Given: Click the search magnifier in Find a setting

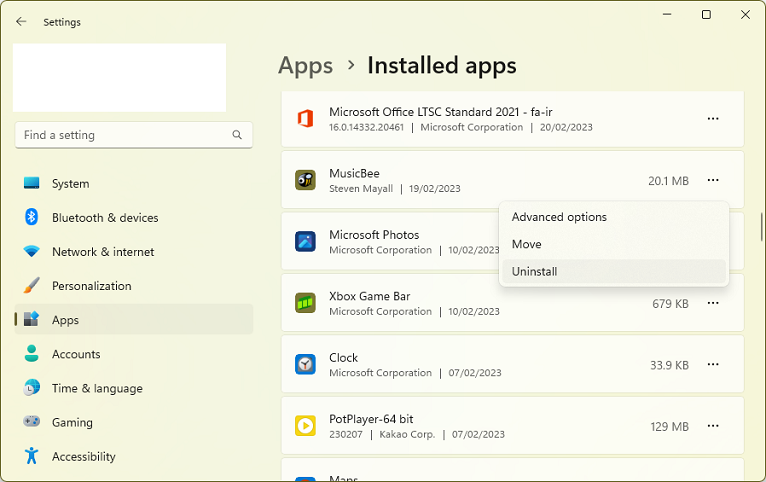Looking at the screenshot, I should pos(237,135).
